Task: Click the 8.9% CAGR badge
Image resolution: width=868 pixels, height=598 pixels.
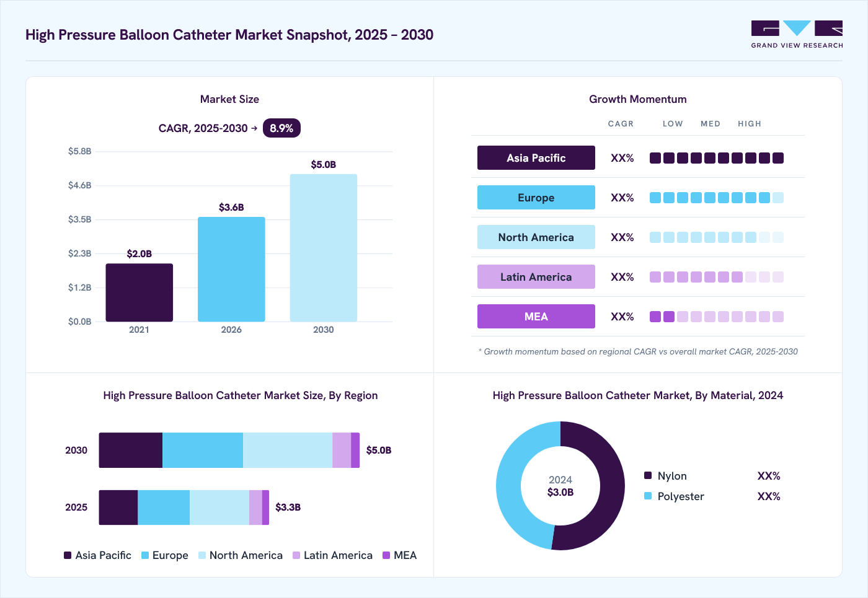Action: pos(281,128)
